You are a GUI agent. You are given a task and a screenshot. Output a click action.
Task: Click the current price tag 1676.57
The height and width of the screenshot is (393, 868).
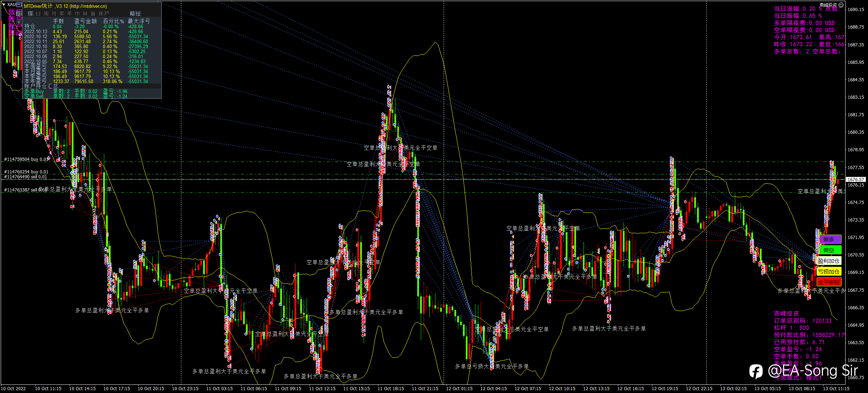pyautogui.click(x=855, y=179)
